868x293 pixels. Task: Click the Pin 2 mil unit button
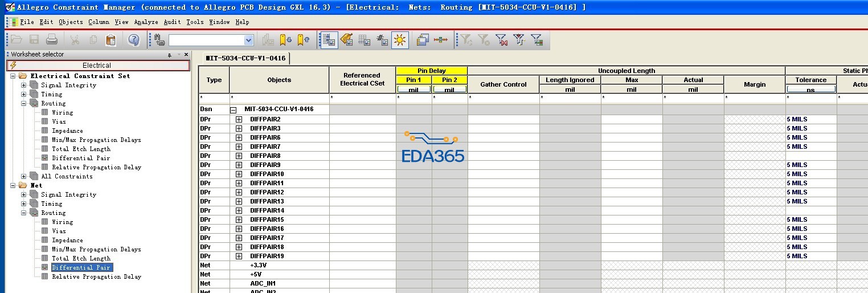[x=449, y=89]
